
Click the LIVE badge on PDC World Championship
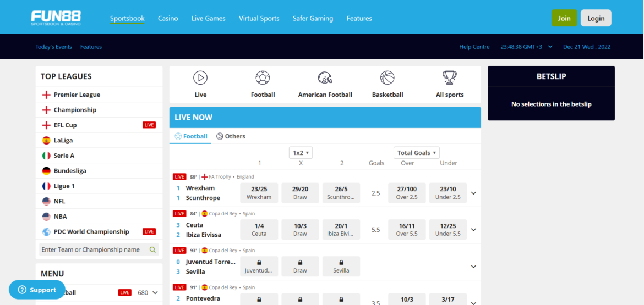[149, 231]
